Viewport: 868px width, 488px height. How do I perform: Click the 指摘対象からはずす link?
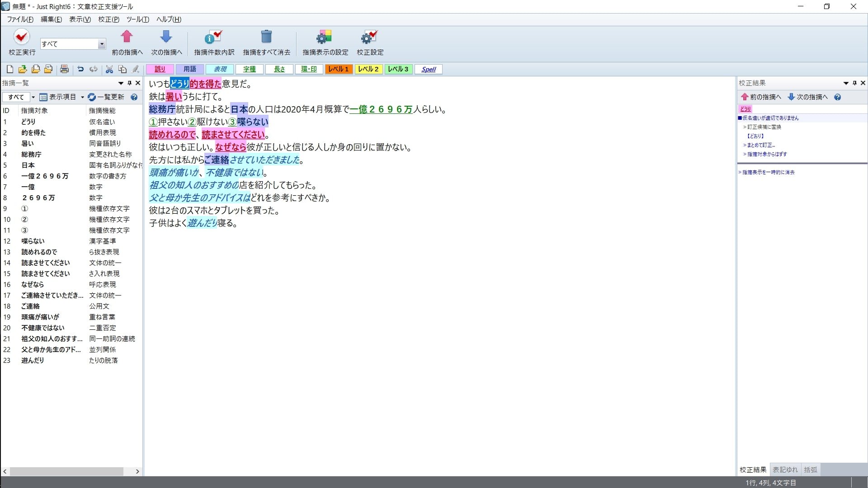pos(767,155)
